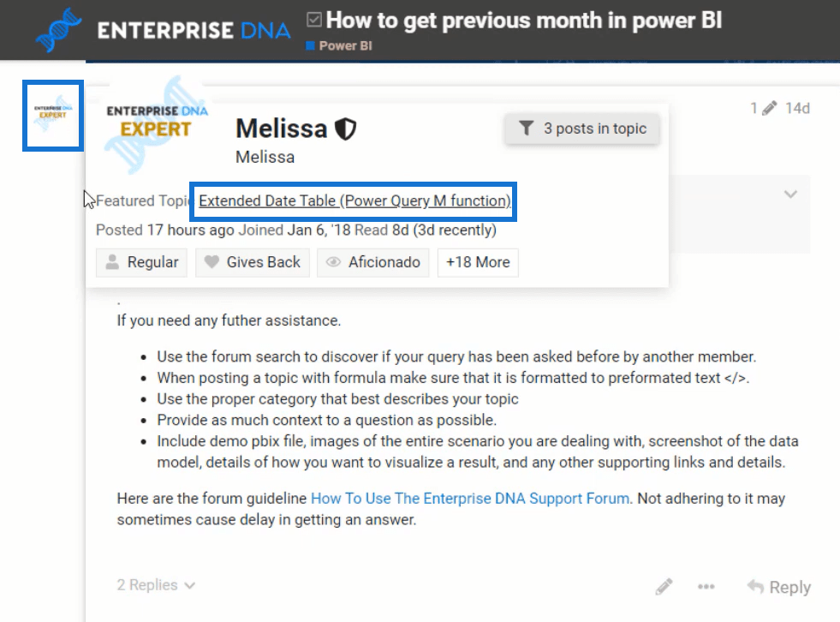840x622 pixels.
Task: Expand the collapsed quote chevron at right
Action: pos(790,194)
